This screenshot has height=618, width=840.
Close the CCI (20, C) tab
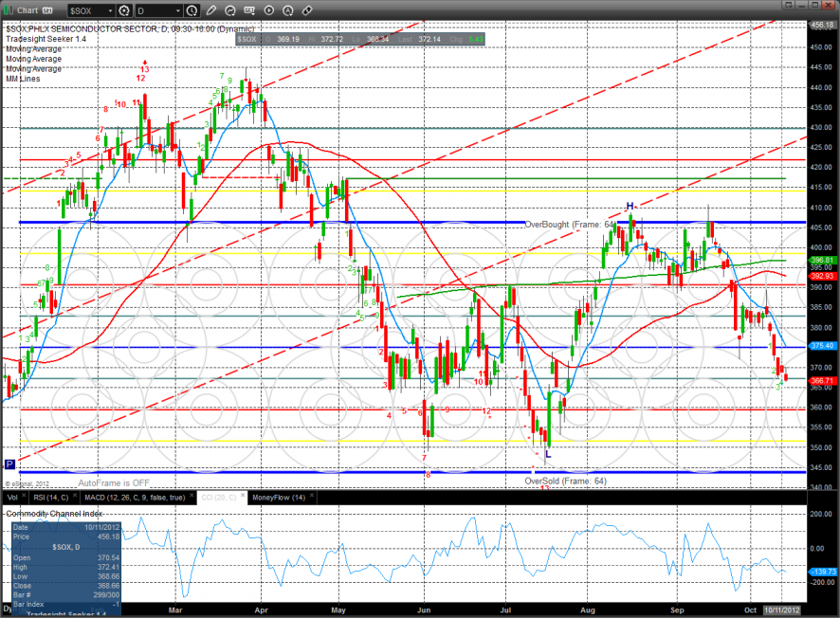242,496
